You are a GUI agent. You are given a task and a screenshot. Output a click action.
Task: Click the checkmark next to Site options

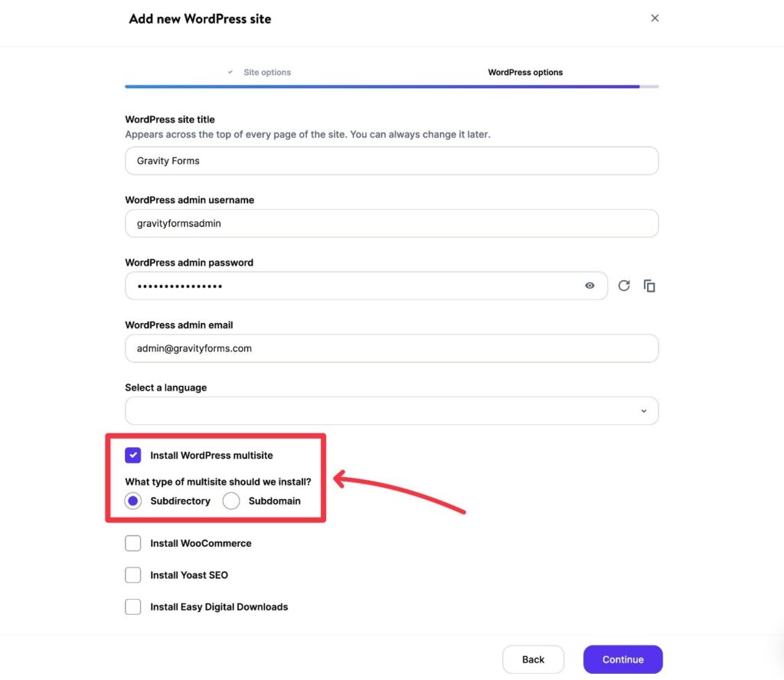(230, 71)
